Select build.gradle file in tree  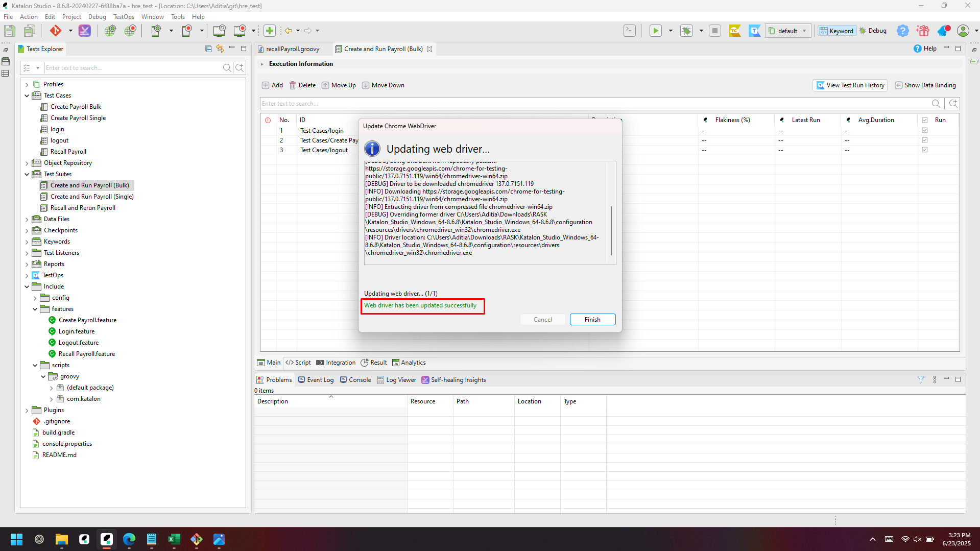(58, 433)
